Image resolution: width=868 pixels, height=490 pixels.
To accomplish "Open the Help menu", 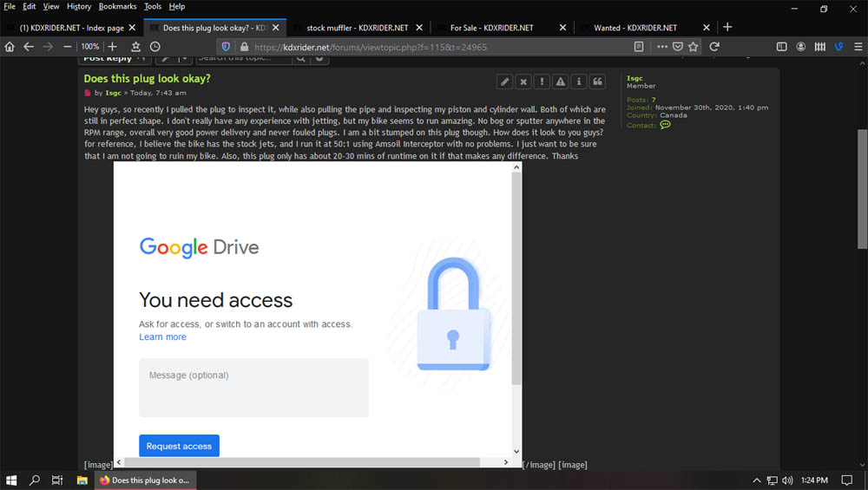I will coord(177,7).
